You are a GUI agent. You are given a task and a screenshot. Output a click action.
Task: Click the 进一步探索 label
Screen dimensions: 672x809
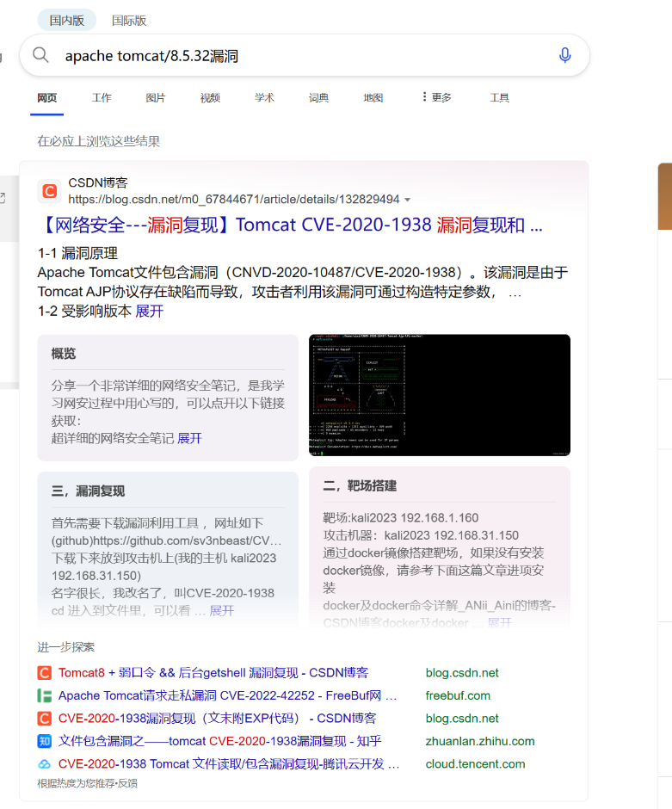(x=66, y=647)
